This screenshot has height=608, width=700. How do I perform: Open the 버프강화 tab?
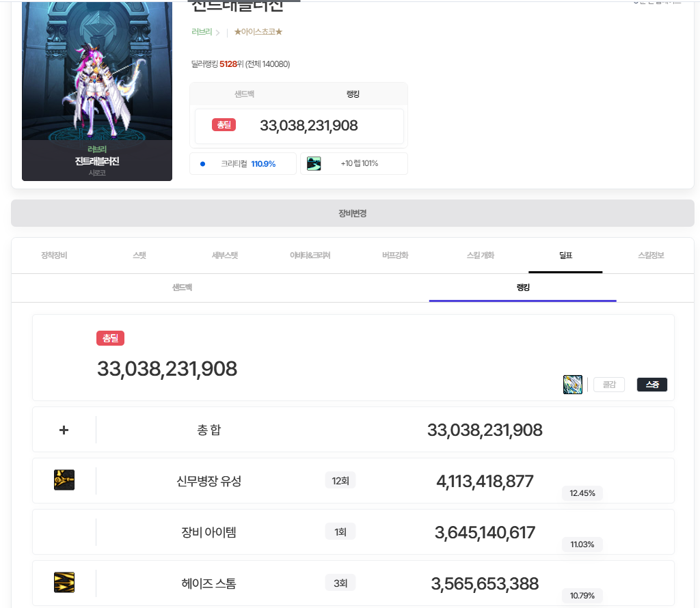[x=395, y=255]
